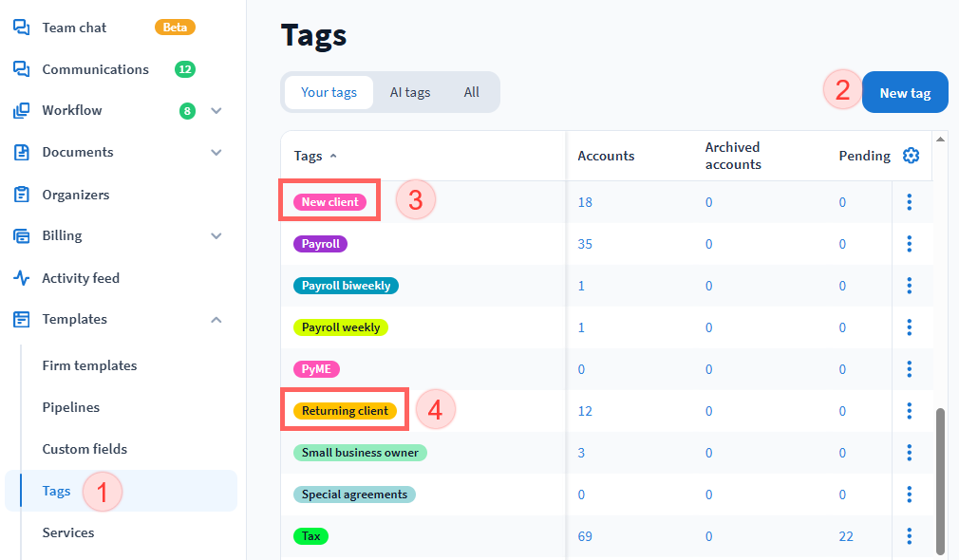Screen dimensions: 959x560
Task: Open Communications via its chat icon
Action: coord(21,69)
